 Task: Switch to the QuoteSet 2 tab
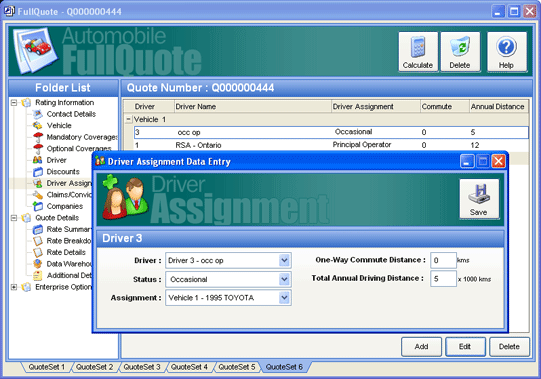[94, 367]
